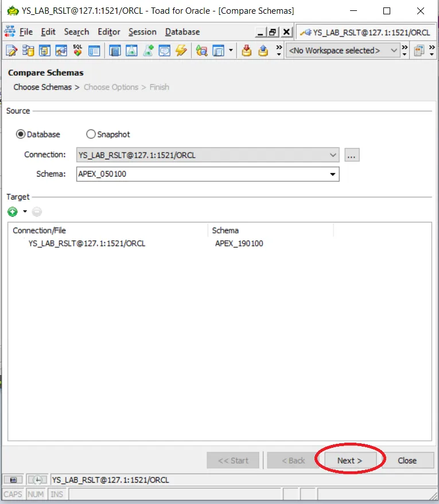Click the Next > wizard button
The width and height of the screenshot is (439, 504).
(350, 460)
